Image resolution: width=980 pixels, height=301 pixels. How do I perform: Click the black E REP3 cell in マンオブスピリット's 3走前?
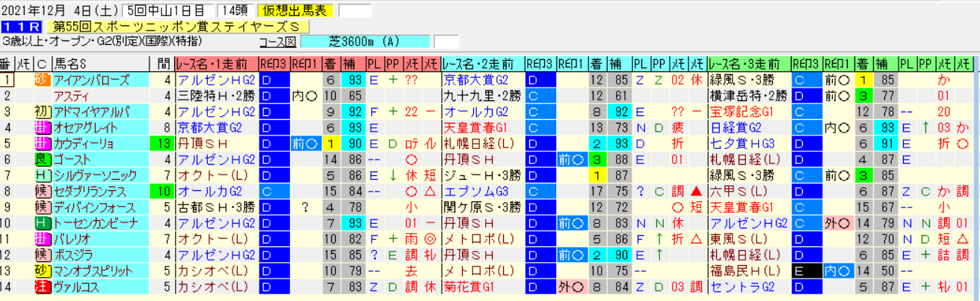(806, 270)
